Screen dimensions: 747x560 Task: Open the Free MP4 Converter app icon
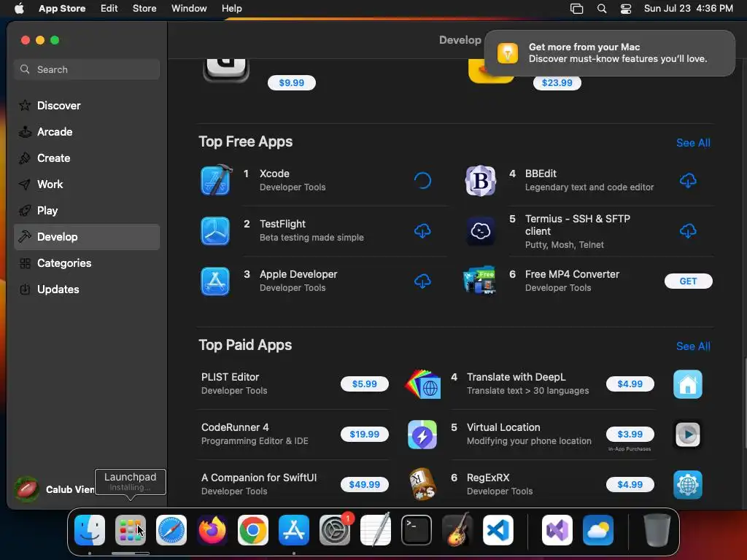[479, 280]
